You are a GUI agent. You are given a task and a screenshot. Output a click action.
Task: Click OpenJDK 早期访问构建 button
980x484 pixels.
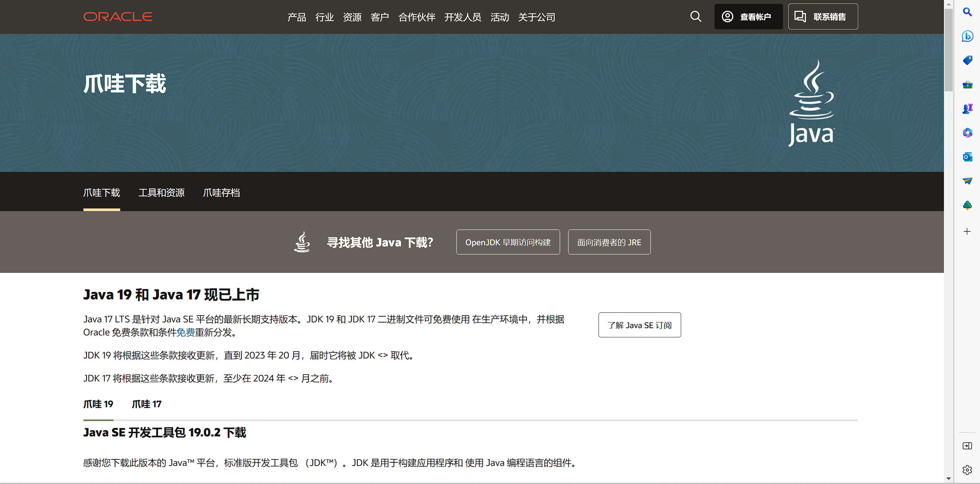[x=508, y=242]
